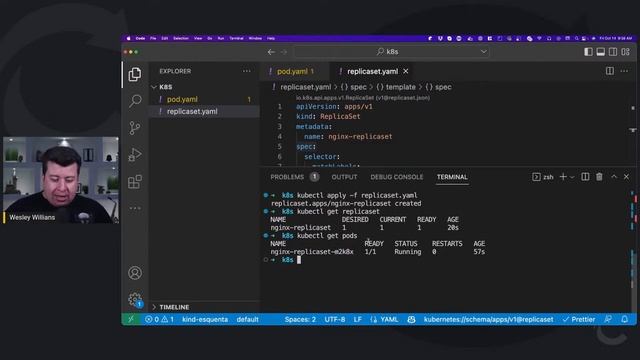Click the kubernetes schema status item

tap(488, 319)
